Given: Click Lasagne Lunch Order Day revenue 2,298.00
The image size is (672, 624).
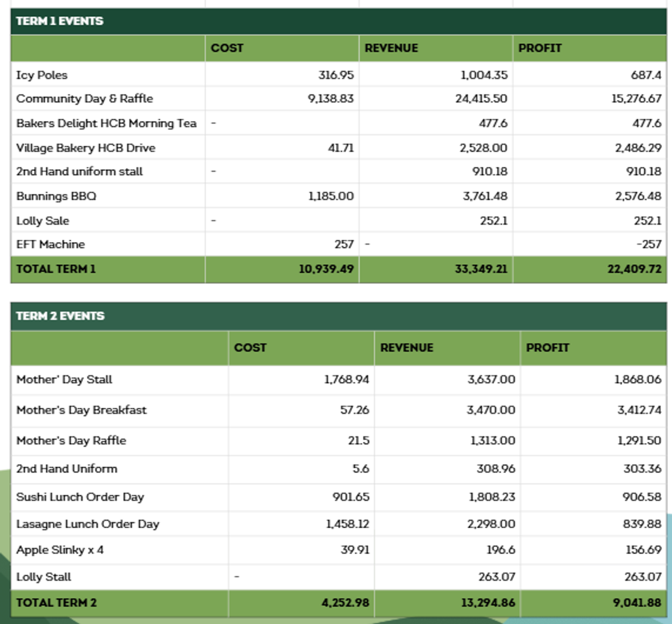Looking at the screenshot, I should click(492, 524).
